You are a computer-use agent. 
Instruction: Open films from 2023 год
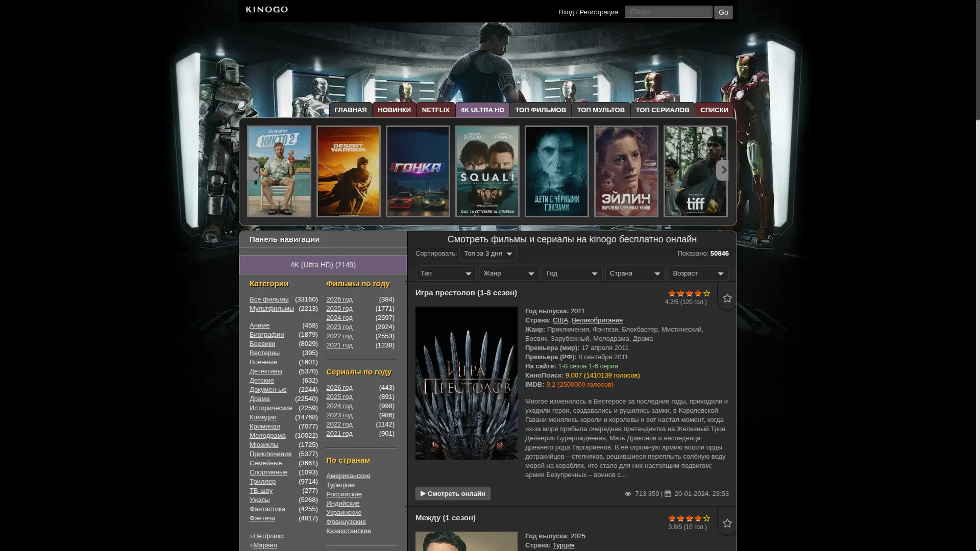pos(339,327)
